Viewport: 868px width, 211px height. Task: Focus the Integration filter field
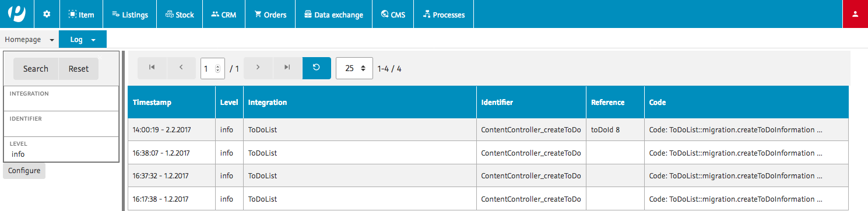coord(61,99)
